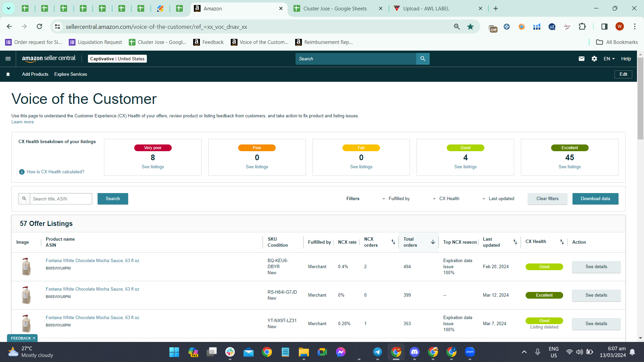Focus the Seller Central top search box
644x362 pixels.
pos(356,59)
